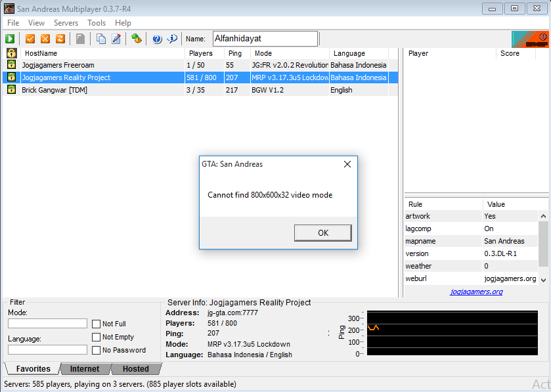551x392 pixels.
Task: Click the Delete Server orange X icon
Action: coord(45,39)
